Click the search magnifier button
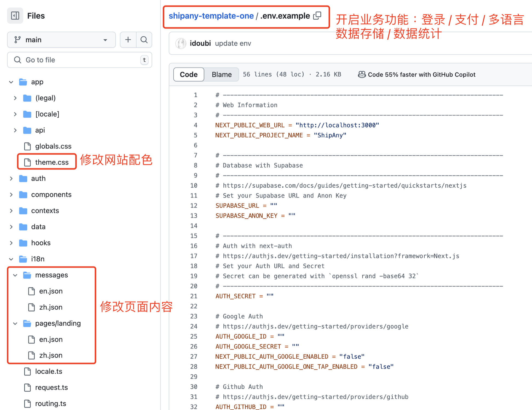Screen dimensions: 532x410 [x=144, y=40]
